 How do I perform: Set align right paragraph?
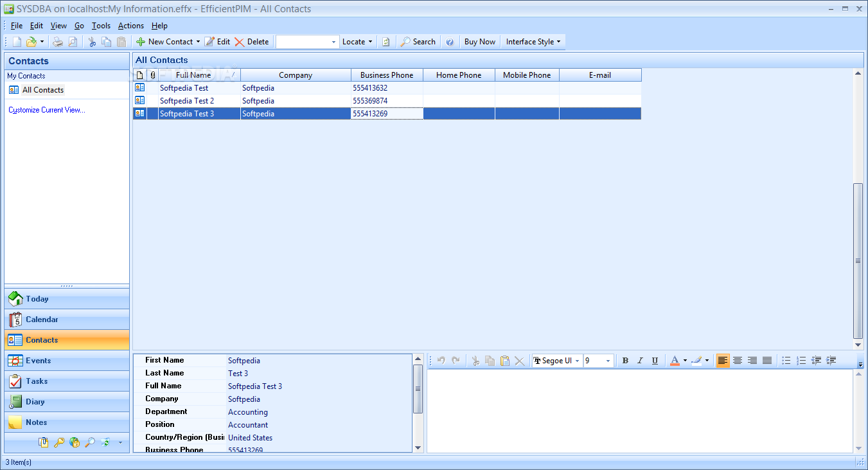tap(752, 361)
